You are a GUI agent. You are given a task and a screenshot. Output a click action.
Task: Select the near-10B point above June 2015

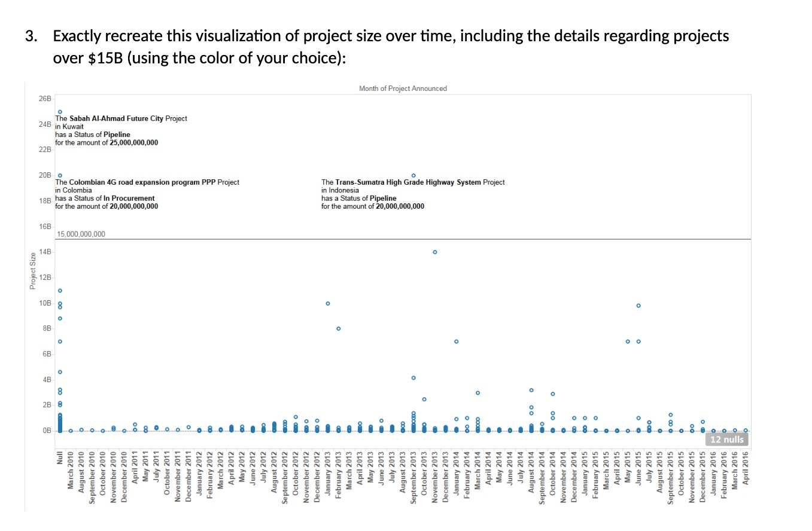[x=638, y=306]
